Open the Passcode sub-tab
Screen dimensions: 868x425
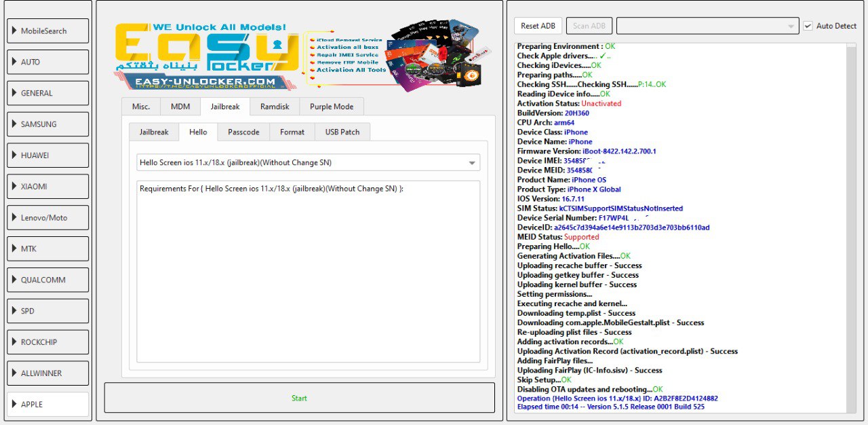[x=243, y=132]
